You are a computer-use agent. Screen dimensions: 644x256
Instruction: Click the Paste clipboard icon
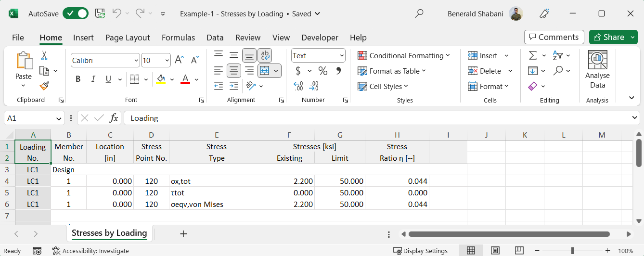pos(24,61)
